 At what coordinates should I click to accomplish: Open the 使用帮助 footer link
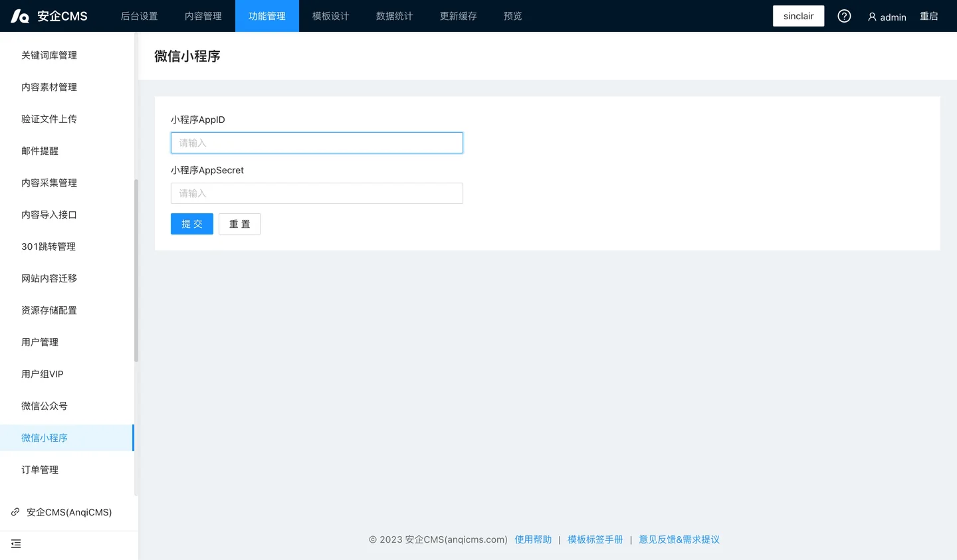533,539
